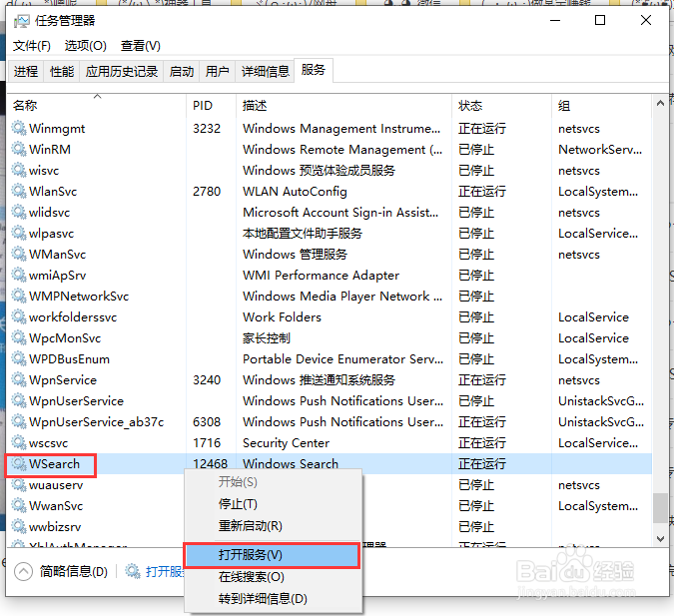The width and height of the screenshot is (674, 616).
Task: Click the gear icon beside wmiApSrv
Action: (19, 276)
